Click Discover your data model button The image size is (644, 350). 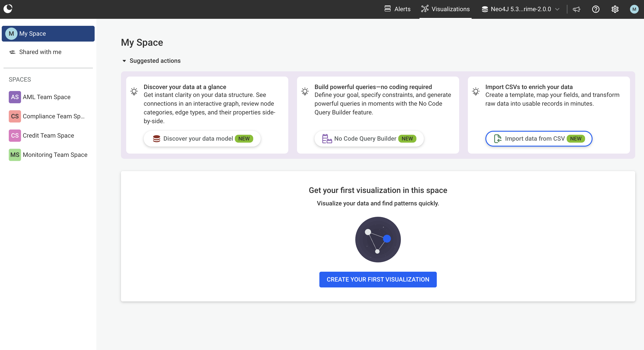[202, 138]
